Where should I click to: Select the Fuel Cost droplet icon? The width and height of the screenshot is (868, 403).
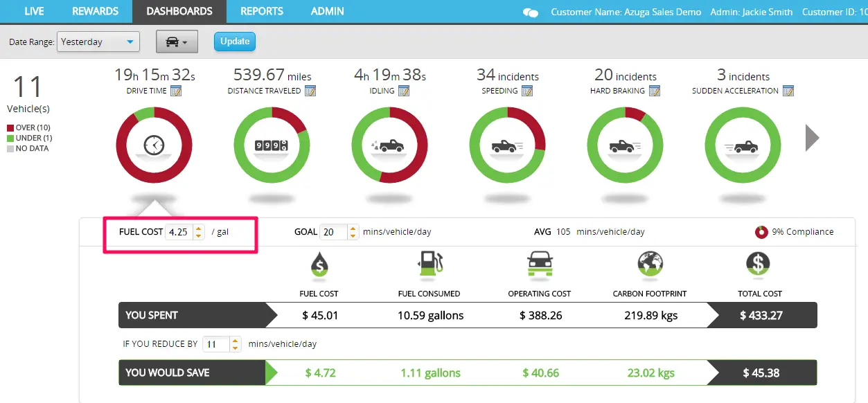(x=319, y=265)
